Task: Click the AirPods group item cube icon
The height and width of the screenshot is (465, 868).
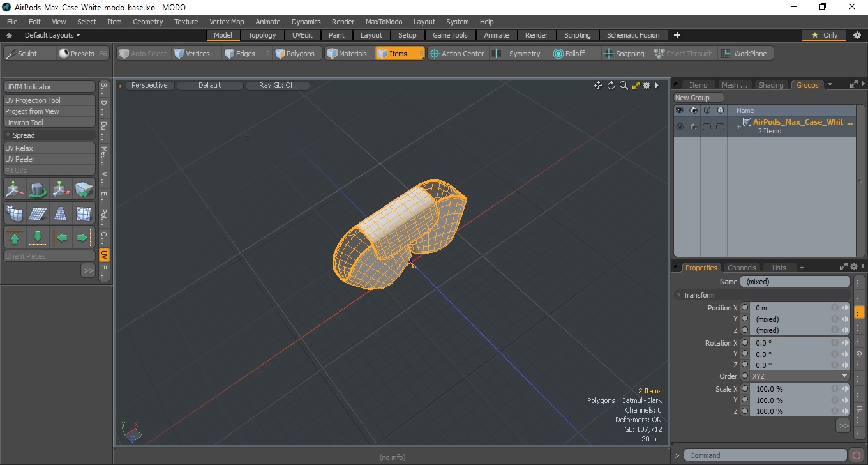Action: (747, 122)
